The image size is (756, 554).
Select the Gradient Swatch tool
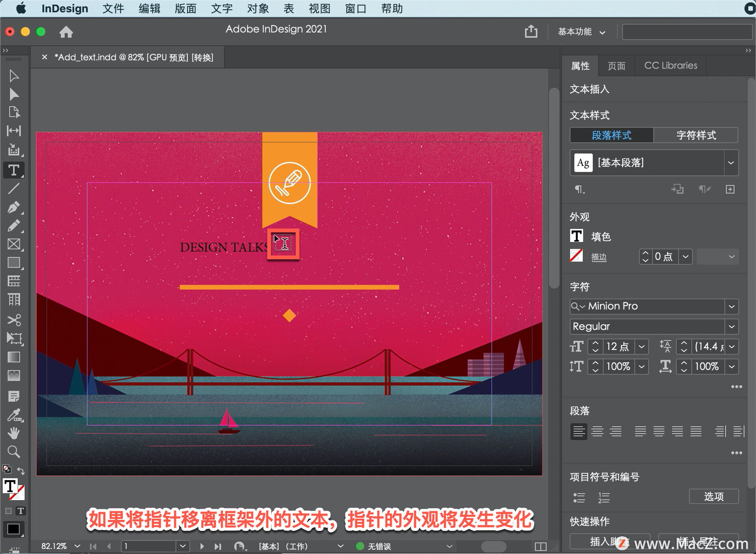point(14,357)
